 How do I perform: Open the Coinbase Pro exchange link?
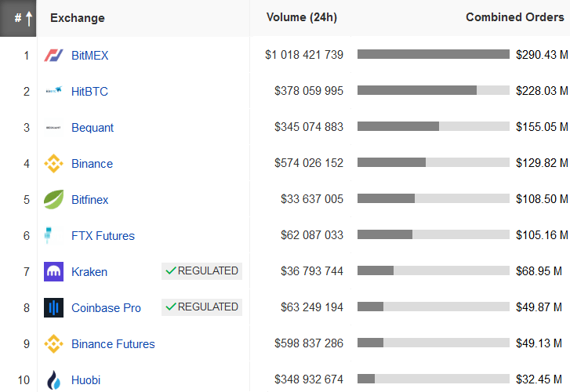point(106,307)
